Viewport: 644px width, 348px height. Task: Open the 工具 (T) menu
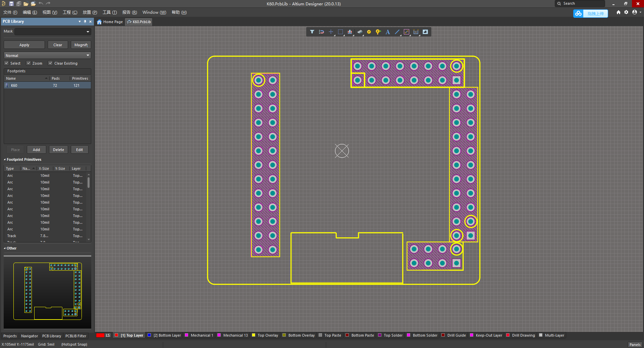tap(110, 12)
